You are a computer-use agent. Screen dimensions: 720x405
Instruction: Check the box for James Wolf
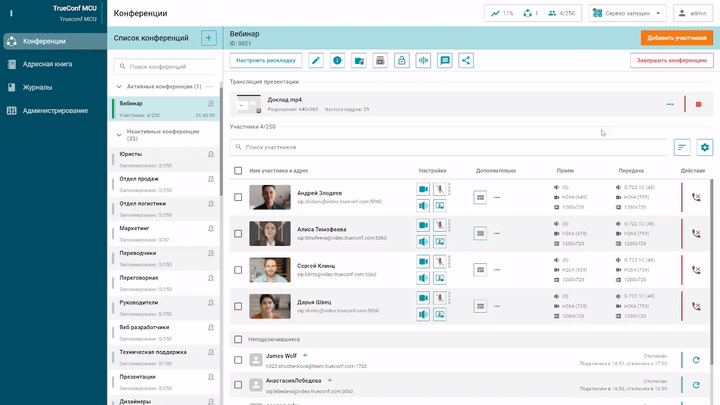(238, 360)
